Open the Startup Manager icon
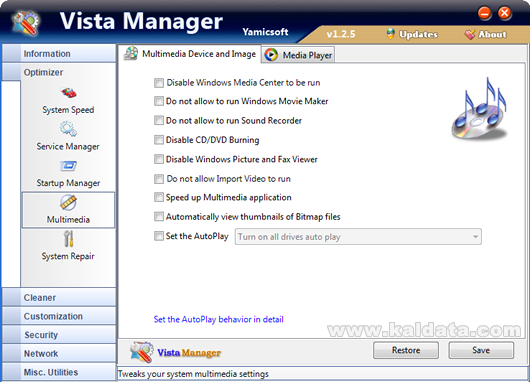Screen dimensions: 530x382 coord(68,166)
